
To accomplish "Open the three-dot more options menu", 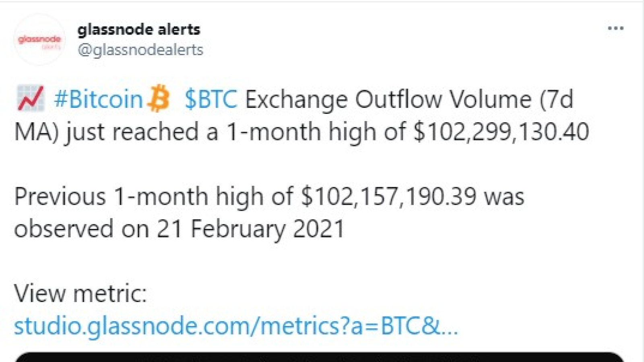I will pyautogui.click(x=615, y=28).
